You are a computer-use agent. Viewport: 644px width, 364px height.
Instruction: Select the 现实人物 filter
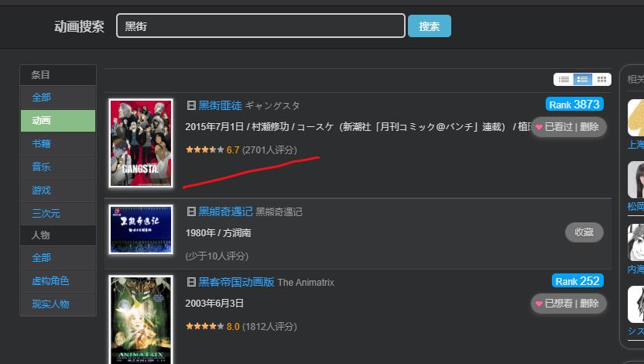58,304
